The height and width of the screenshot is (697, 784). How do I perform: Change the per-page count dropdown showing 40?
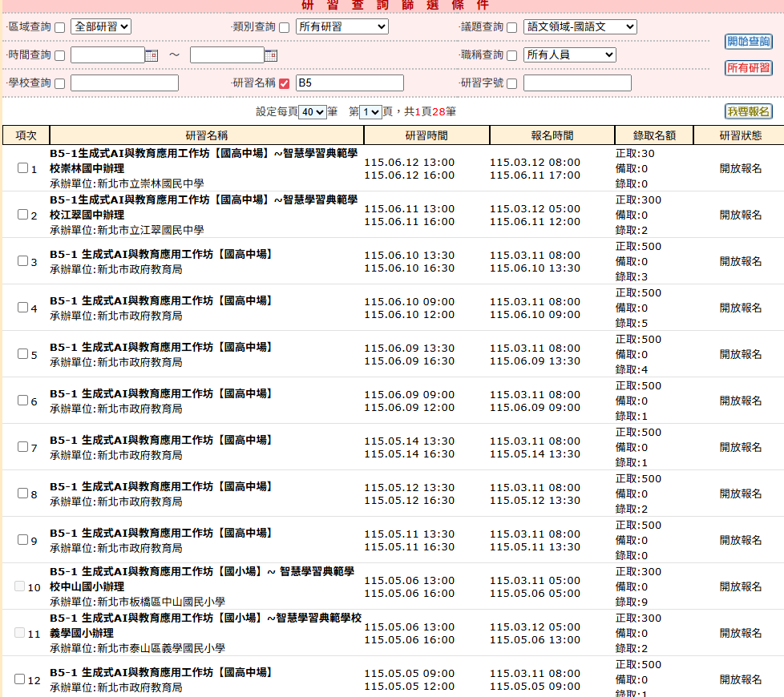312,112
